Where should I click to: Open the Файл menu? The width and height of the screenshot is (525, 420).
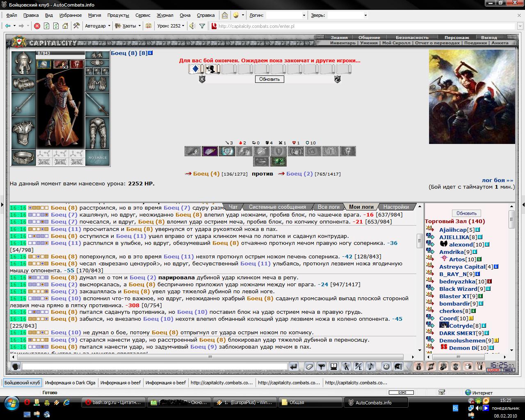coord(11,15)
